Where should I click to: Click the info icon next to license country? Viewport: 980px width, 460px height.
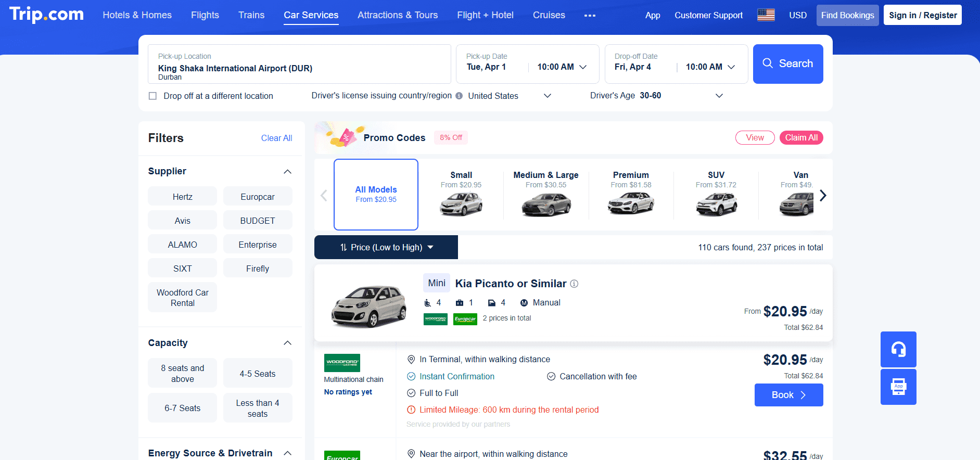459,96
